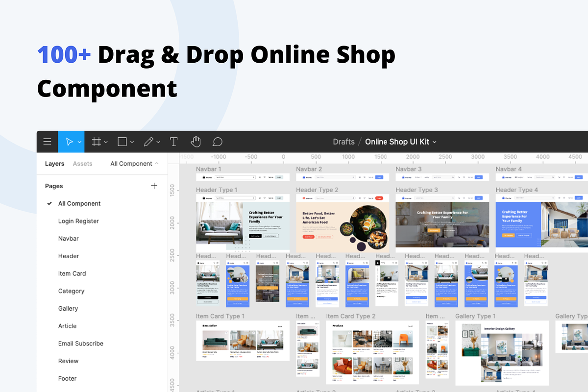Viewport: 588px width, 392px height.
Task: Click the Product grid item card frame
Action: pos(372,352)
